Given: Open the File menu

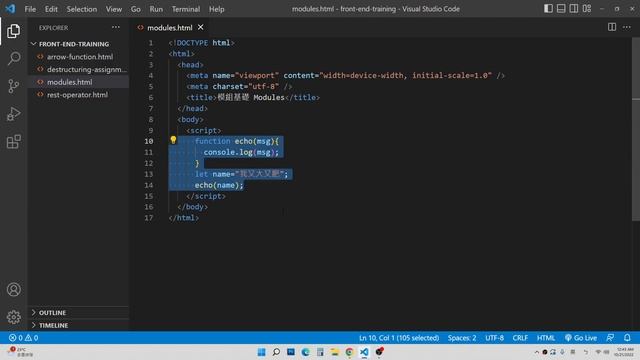Looking at the screenshot, I should pos(30,9).
